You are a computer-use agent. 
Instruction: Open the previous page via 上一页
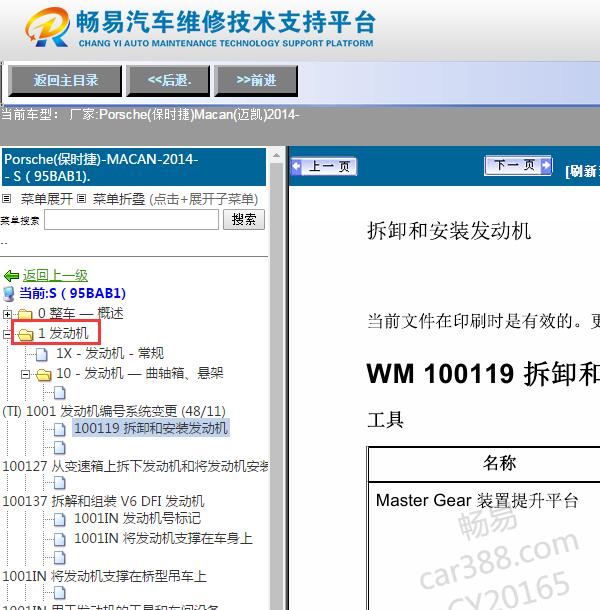(324, 167)
